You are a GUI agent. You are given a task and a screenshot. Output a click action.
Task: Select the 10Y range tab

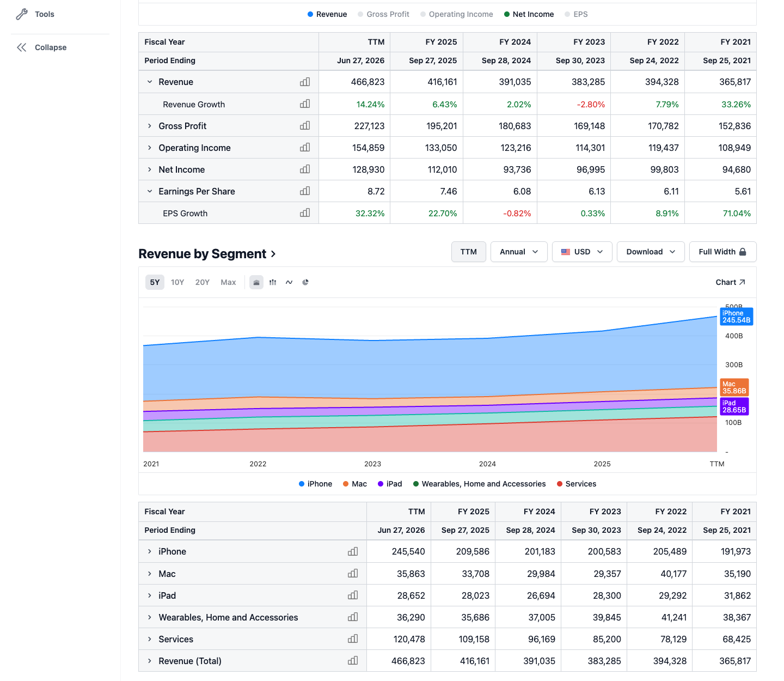tap(177, 282)
